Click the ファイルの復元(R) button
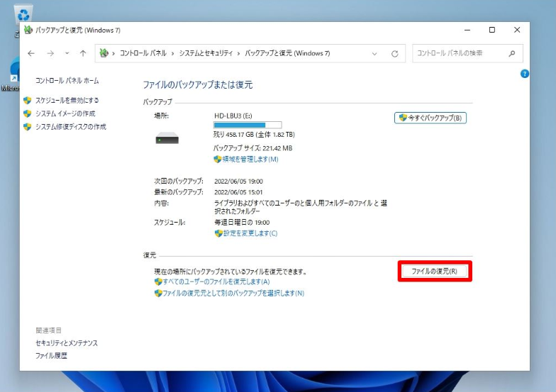556x392 pixels. (x=434, y=271)
